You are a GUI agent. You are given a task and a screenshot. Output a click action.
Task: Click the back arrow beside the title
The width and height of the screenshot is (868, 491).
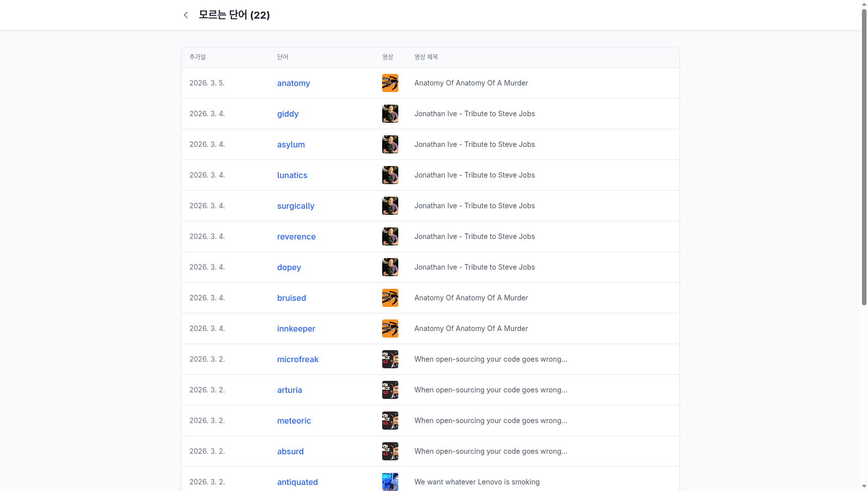pos(186,15)
